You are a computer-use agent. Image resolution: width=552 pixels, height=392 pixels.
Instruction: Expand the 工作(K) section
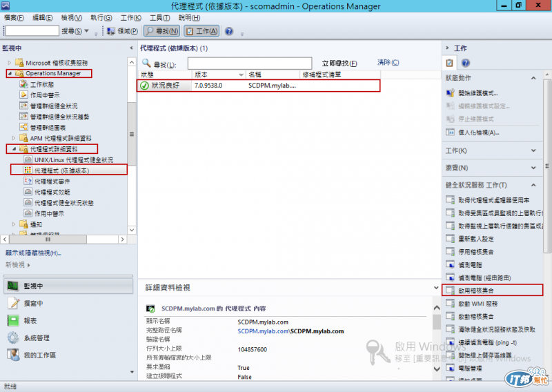533,150
